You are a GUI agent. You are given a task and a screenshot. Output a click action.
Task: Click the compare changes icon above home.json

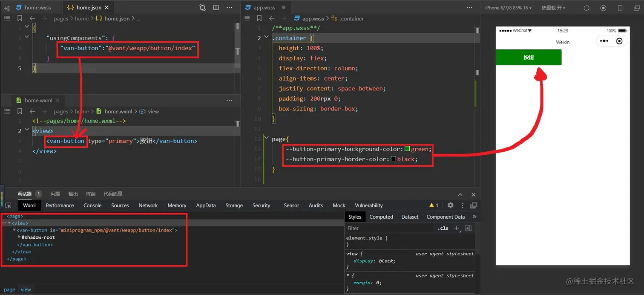point(202,8)
